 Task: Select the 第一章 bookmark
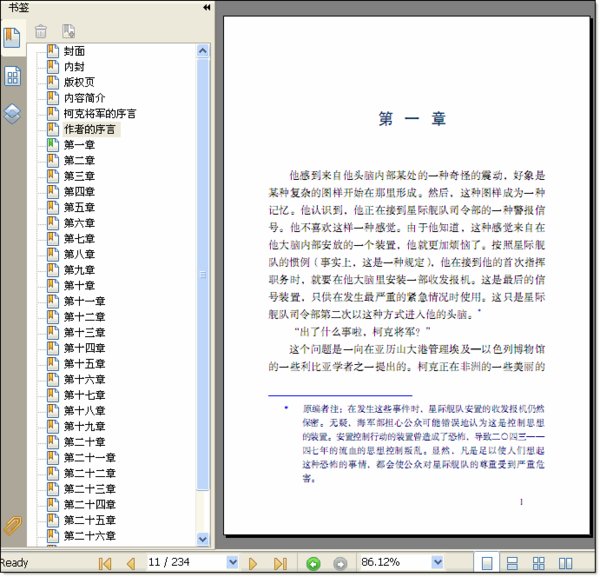point(79,145)
